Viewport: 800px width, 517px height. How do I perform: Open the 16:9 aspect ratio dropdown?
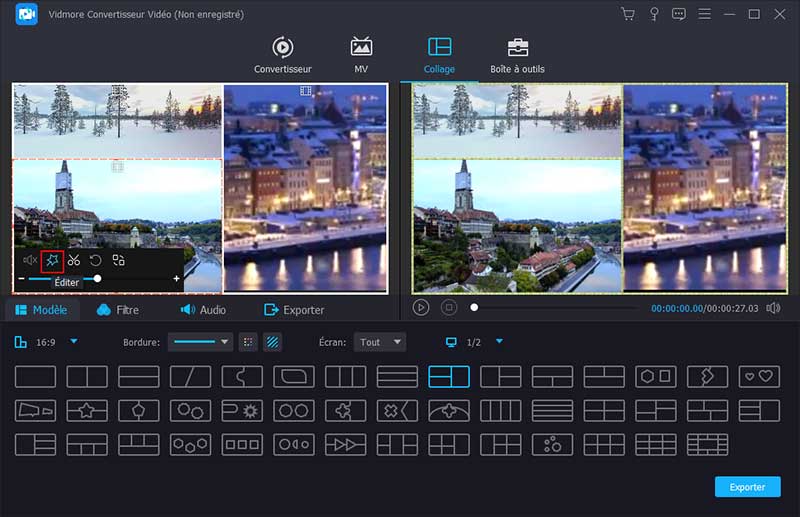click(x=73, y=342)
